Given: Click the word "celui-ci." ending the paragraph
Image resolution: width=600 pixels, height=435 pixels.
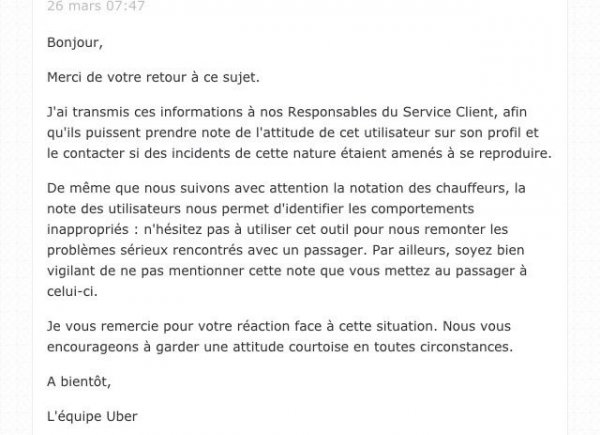Looking at the screenshot, I should (72, 292).
